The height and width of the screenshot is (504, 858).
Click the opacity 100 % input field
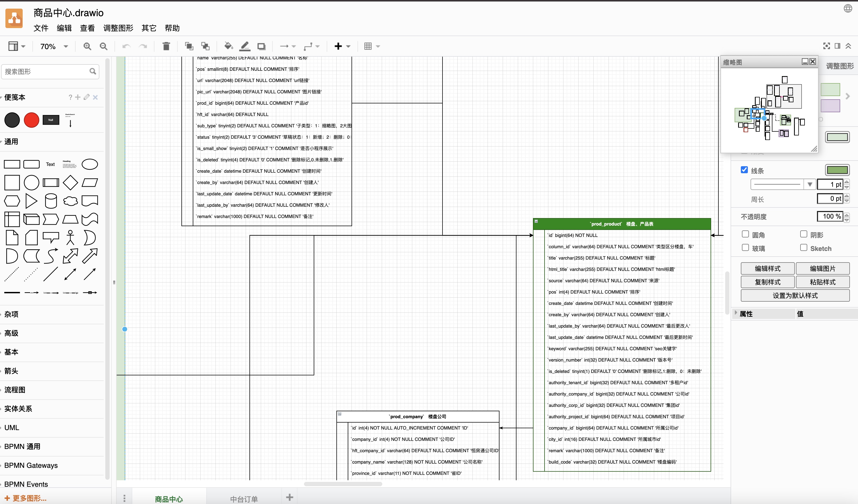click(x=830, y=216)
